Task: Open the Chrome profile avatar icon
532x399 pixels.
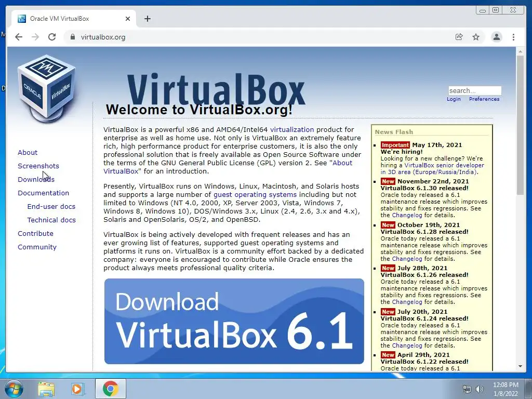Action: click(496, 37)
